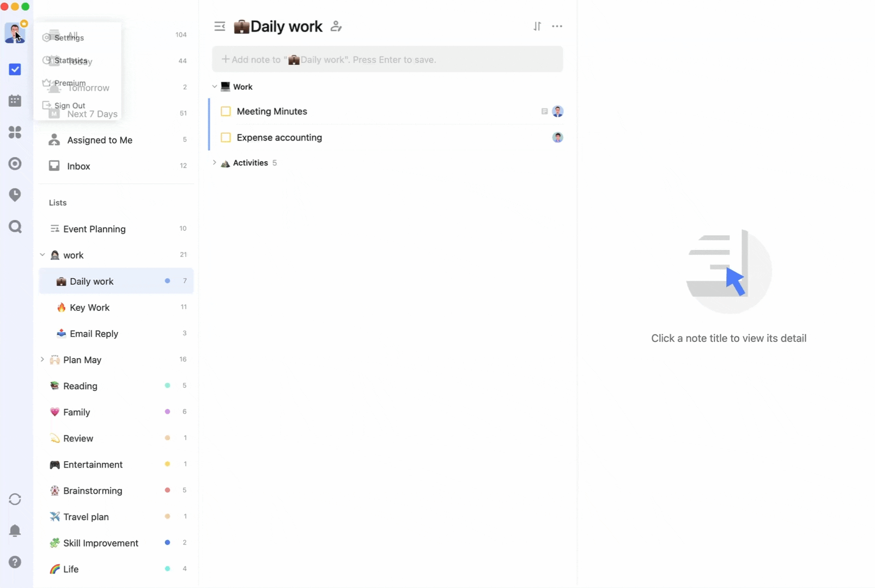
Task: Collapse the Work section
Action: click(214, 87)
